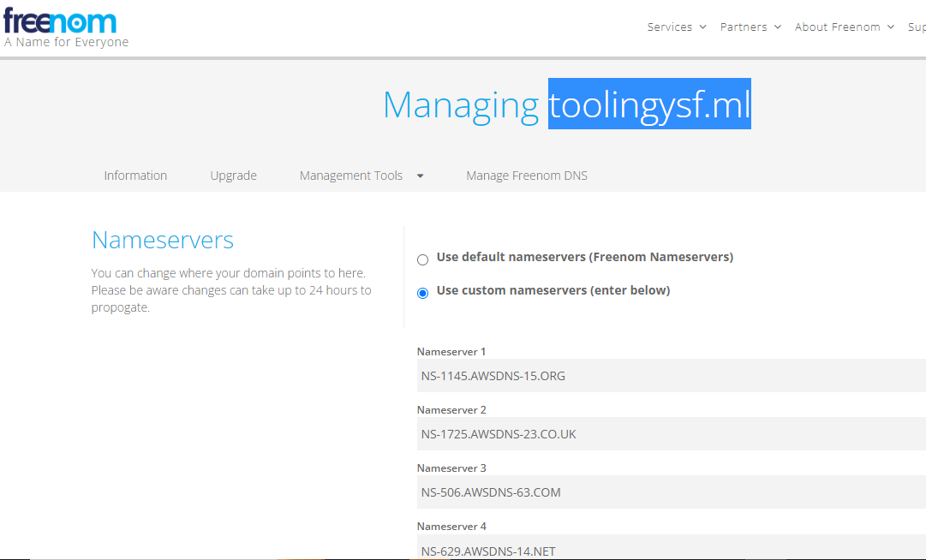
Task: Click the Nameservers section heading
Action: (163, 241)
